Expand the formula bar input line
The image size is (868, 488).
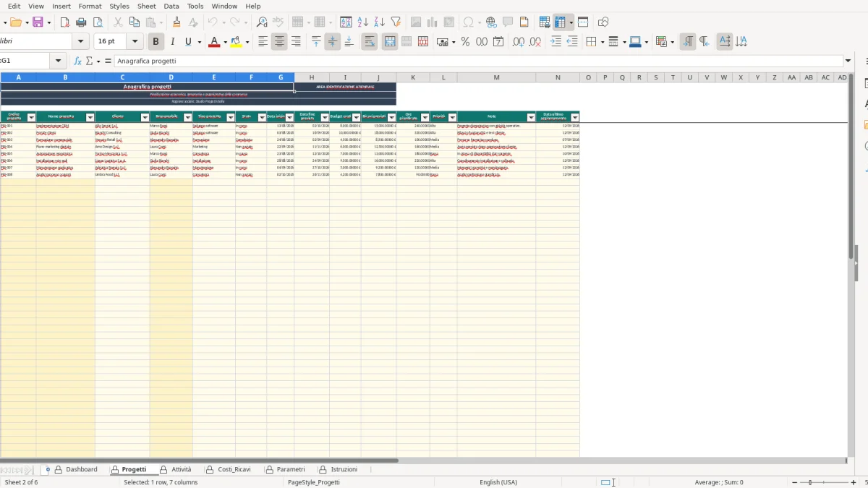[848, 61]
